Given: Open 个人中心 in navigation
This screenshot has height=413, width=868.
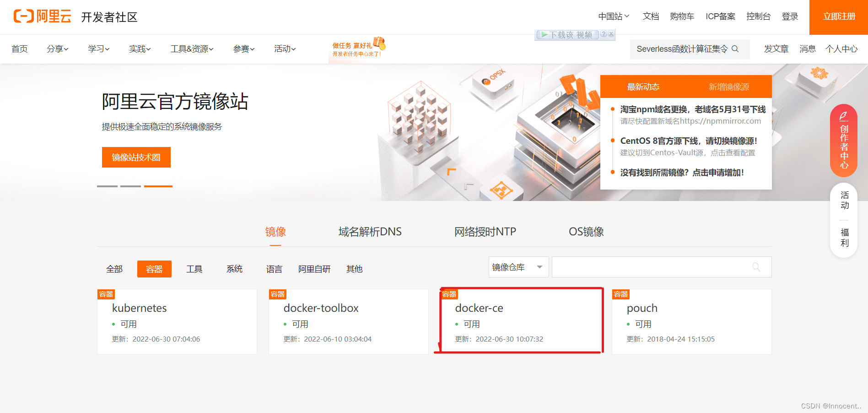Looking at the screenshot, I should pyautogui.click(x=841, y=49).
